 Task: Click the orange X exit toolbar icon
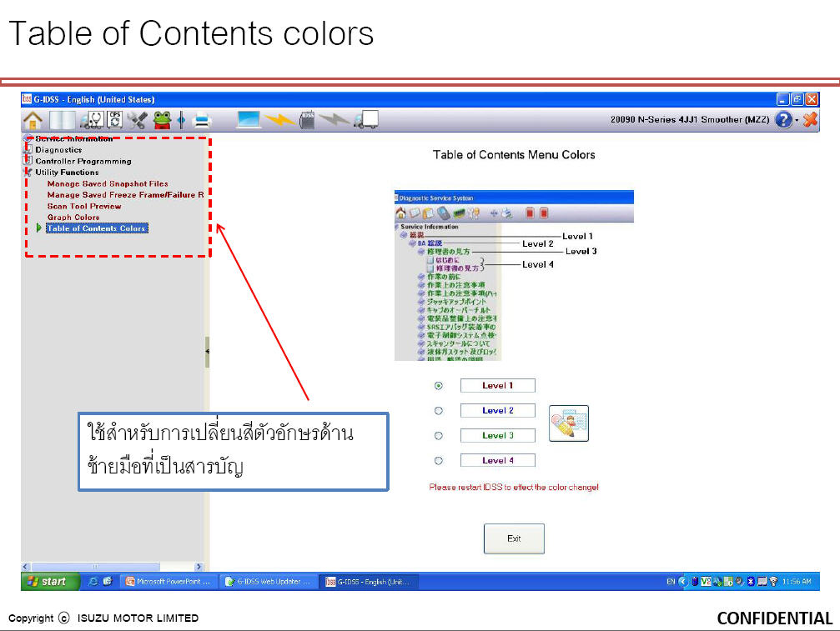(x=811, y=119)
